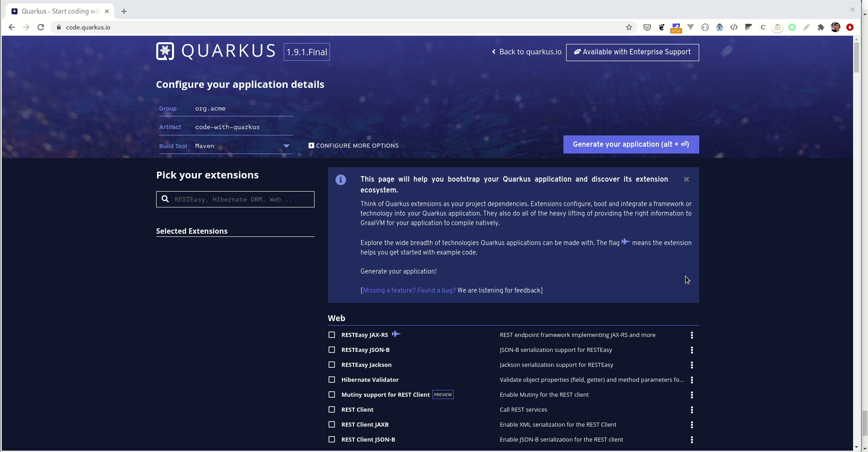
Task: Click the red extension icon at toolbar end
Action: tap(850, 27)
